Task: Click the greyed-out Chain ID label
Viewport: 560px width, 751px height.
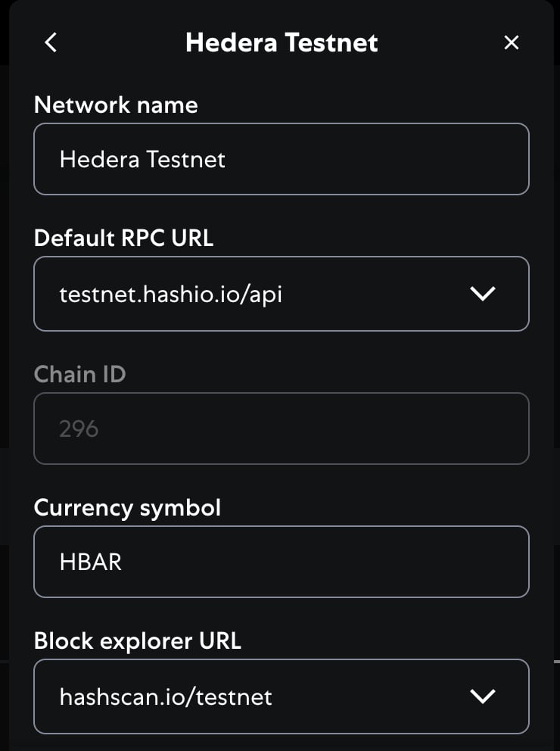Action: click(80, 374)
